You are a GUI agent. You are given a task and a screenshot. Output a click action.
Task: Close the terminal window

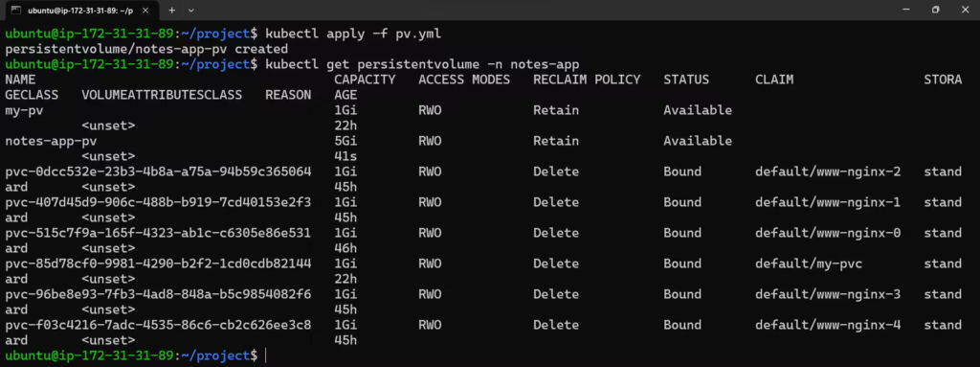click(965, 10)
